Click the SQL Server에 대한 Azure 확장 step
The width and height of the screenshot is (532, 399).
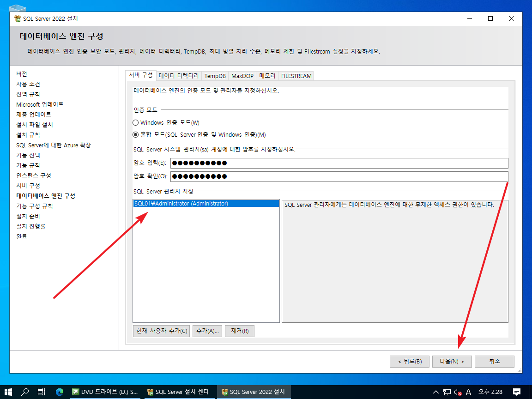54,145
